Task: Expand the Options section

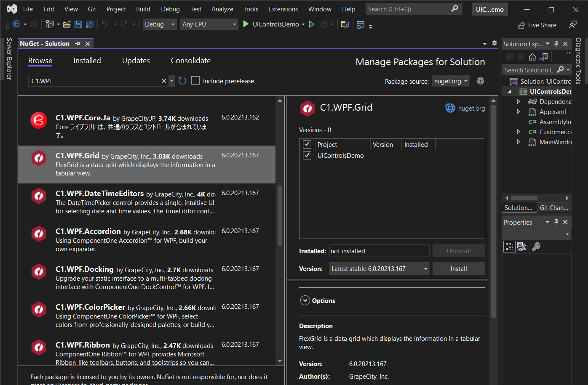Action: tap(305, 300)
